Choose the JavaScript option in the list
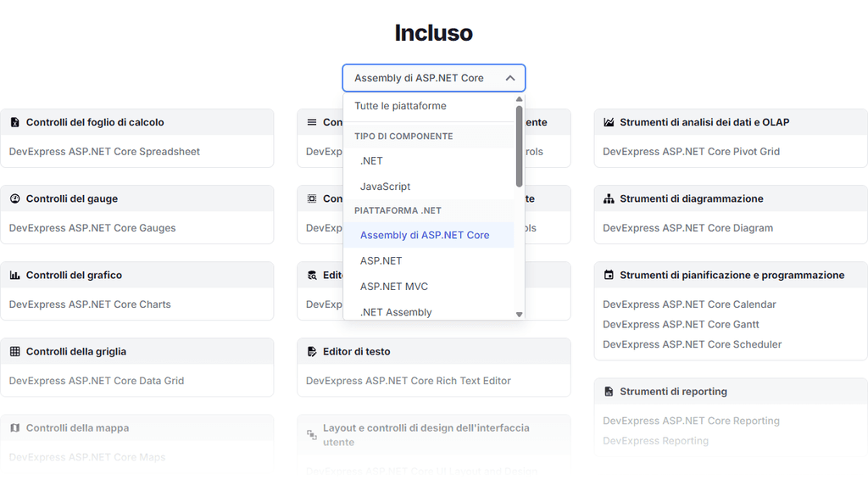The width and height of the screenshot is (868, 480). pos(428,187)
